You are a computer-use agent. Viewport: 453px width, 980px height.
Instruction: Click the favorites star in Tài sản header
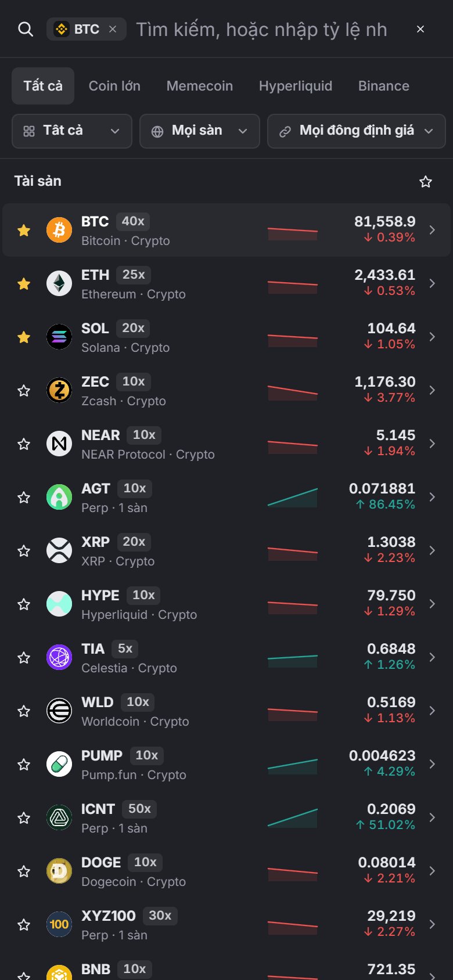coord(426,182)
